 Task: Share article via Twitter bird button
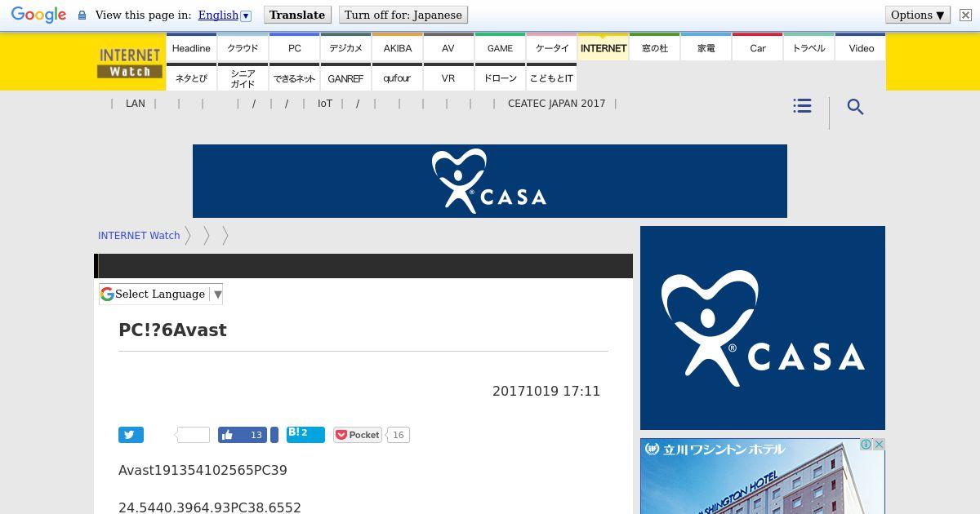click(131, 435)
